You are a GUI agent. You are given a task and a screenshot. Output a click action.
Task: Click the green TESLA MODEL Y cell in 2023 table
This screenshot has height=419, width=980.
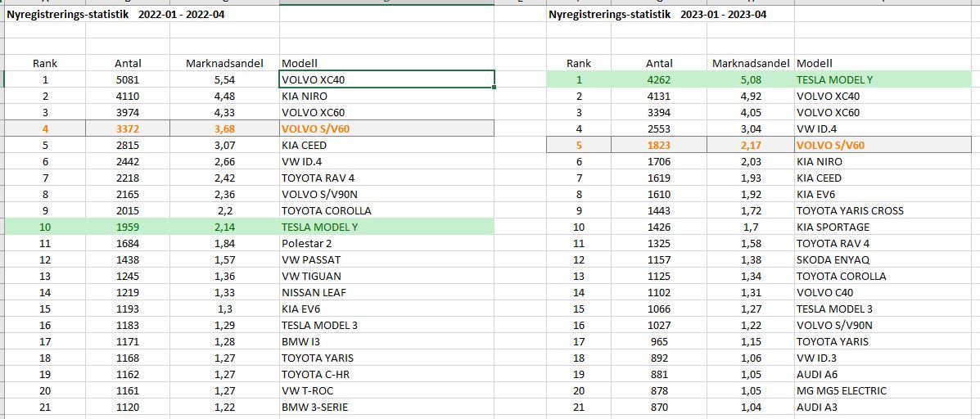883,80
